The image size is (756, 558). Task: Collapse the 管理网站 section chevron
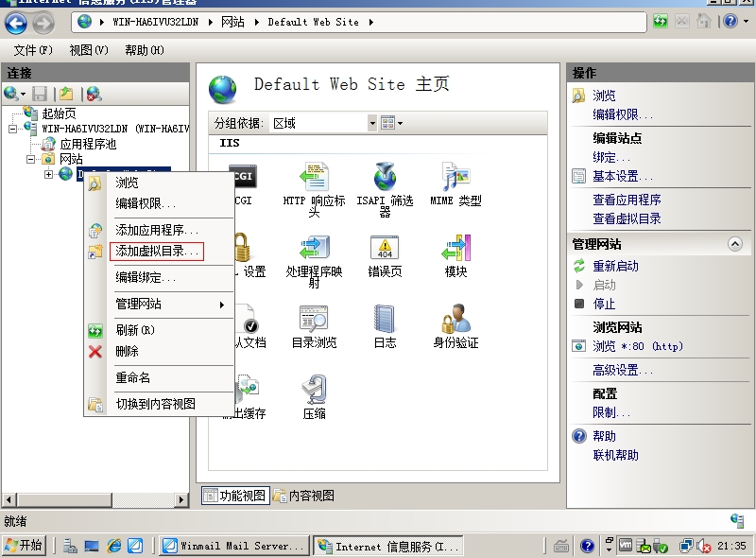tap(735, 244)
